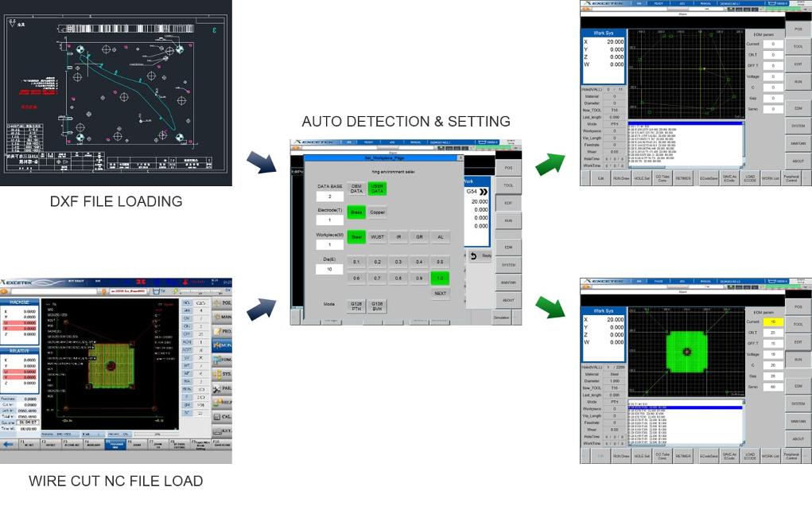Click RETIMER in green workpiece window
The image size is (812, 522).
click(x=683, y=456)
